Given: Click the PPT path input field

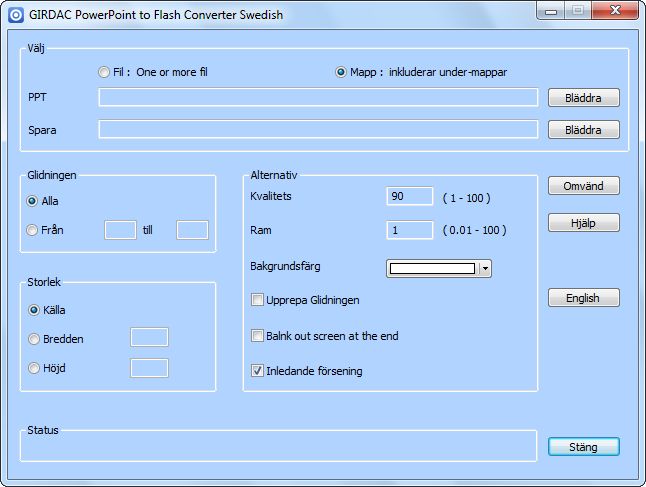Looking at the screenshot, I should pos(318,97).
